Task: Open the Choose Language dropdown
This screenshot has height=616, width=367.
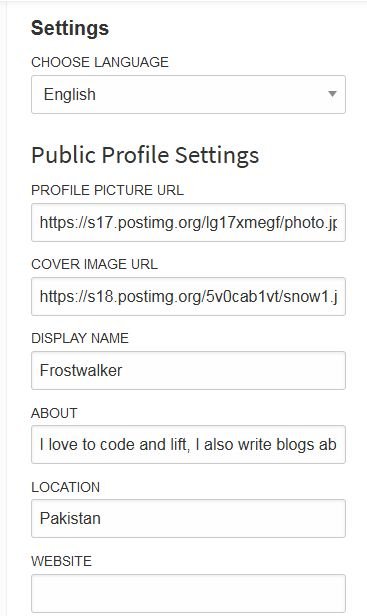Action: pyautogui.click(x=188, y=95)
